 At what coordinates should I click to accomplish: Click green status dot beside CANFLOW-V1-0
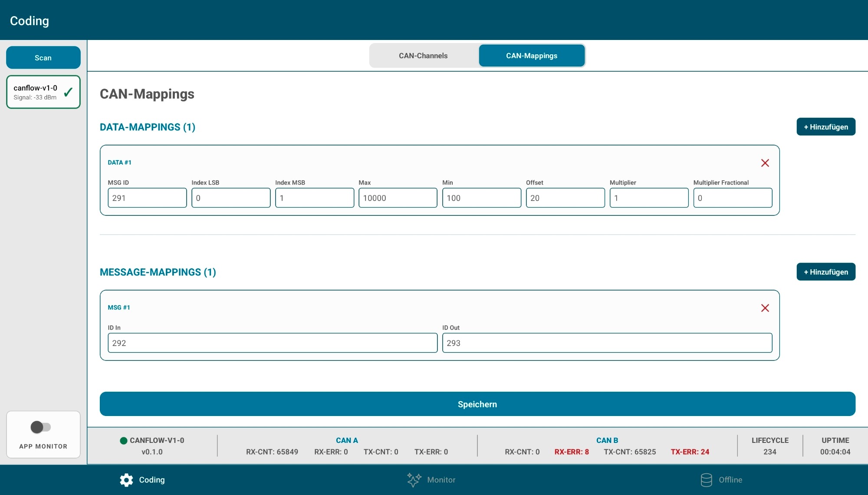pyautogui.click(x=124, y=440)
